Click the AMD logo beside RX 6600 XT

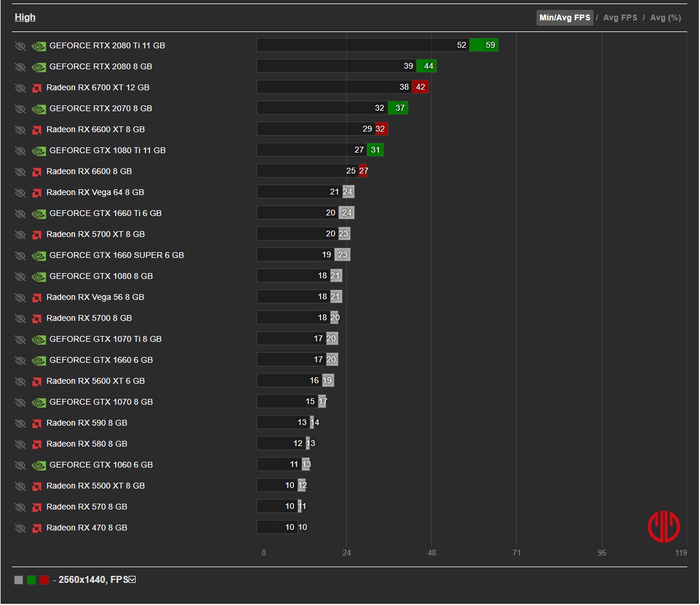37,130
